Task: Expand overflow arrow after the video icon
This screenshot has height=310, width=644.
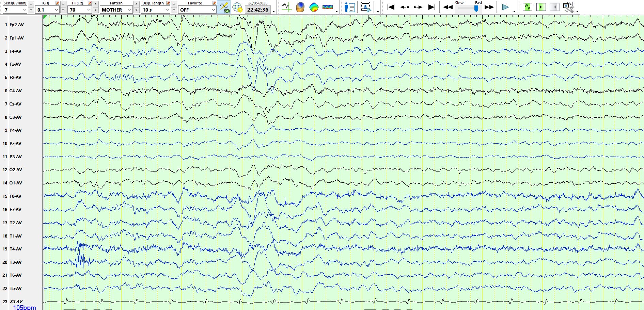Action: click(378, 12)
